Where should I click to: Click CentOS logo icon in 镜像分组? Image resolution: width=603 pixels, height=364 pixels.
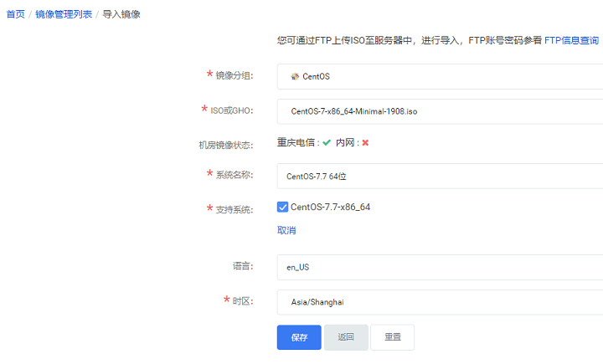[x=295, y=76]
